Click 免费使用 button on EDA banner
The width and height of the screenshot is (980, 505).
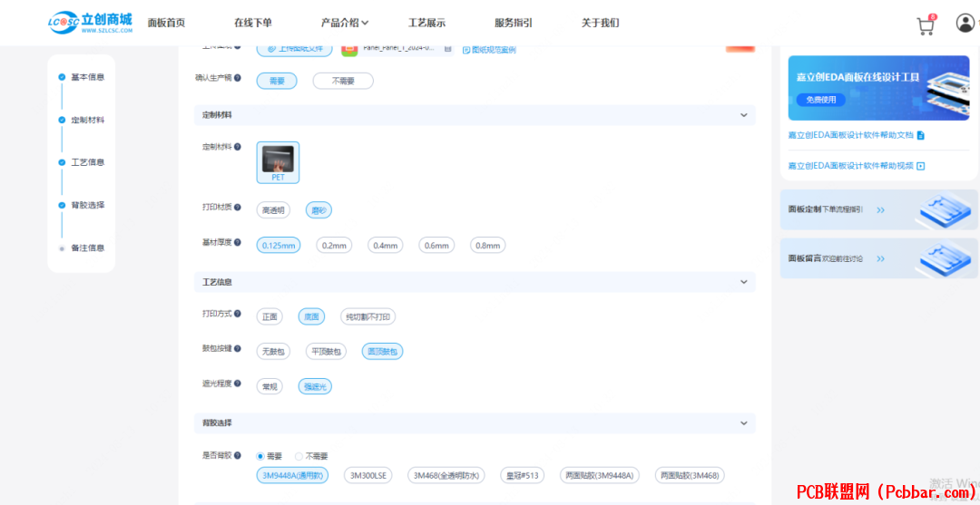click(820, 100)
